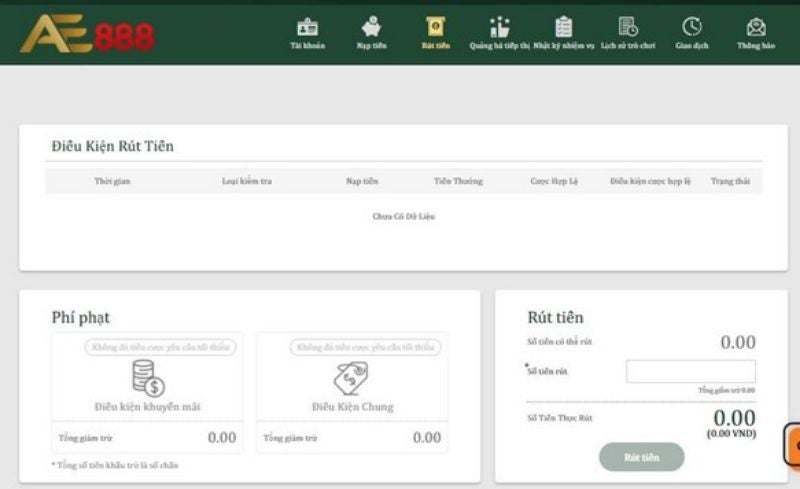Open Giao dịch clock icon
800x489 pixels.
pos(692,29)
